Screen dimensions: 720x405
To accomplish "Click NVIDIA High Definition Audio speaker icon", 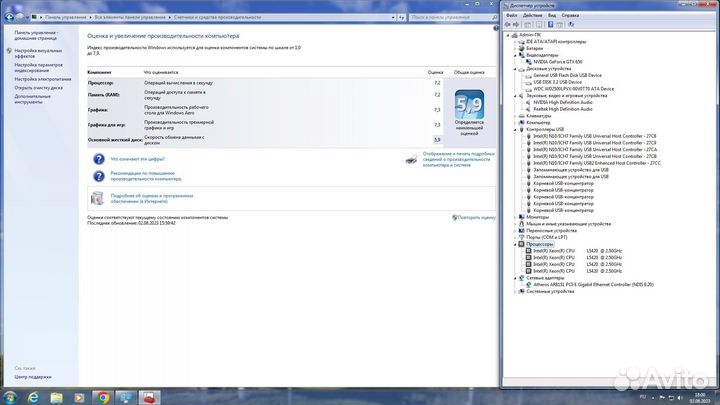I will tap(529, 102).
